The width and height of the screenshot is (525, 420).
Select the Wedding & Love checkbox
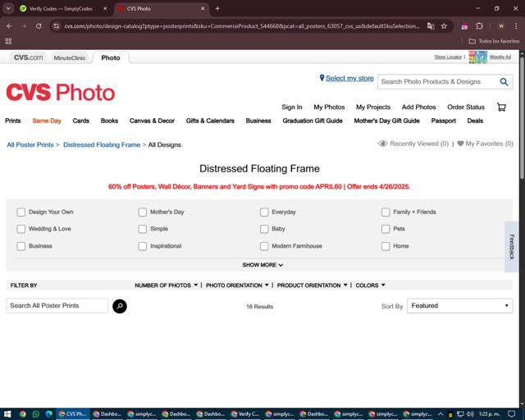(x=21, y=229)
